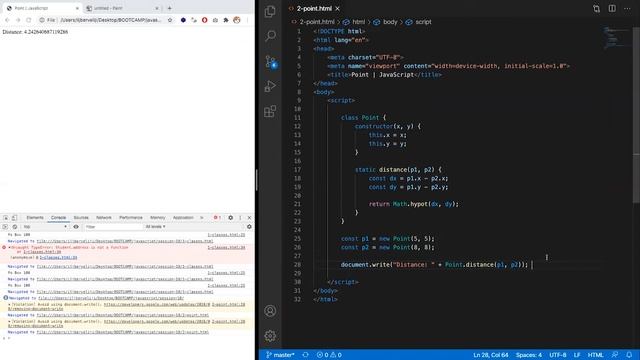Click the browser back button
This screenshot has width=640, height=360.
pyautogui.click(x=7, y=20)
